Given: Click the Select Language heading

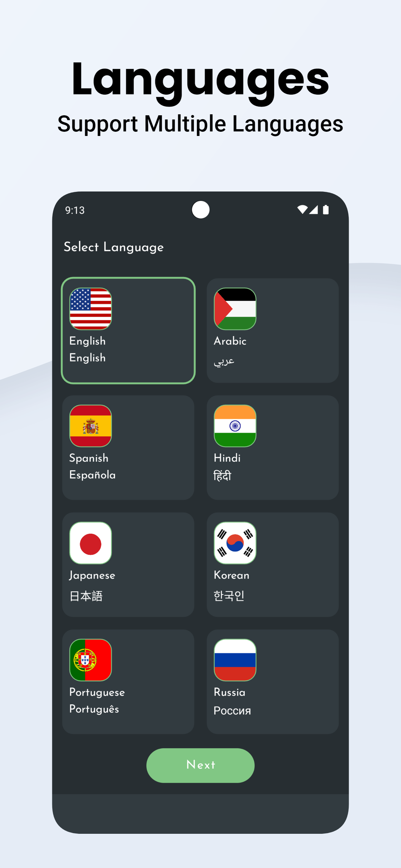Looking at the screenshot, I should pyautogui.click(x=114, y=247).
